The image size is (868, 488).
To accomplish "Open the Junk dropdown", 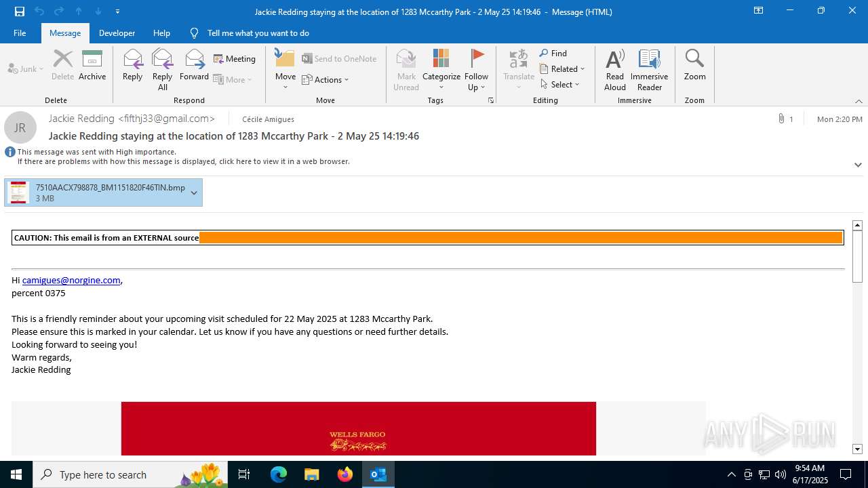I will coord(26,68).
